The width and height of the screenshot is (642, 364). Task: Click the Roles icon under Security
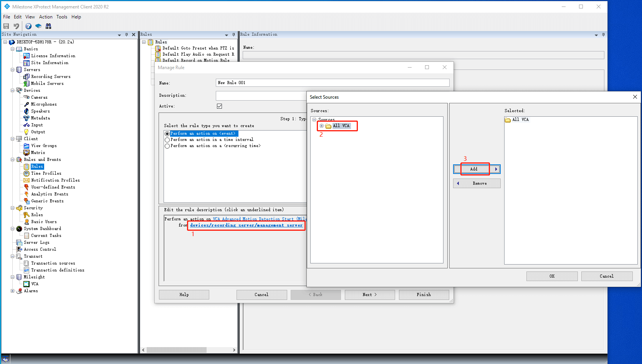pyautogui.click(x=26, y=215)
